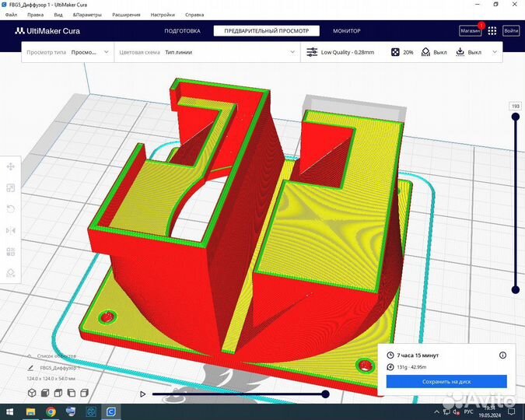The height and width of the screenshot is (420, 525).
Task: Open the Support Blocker tool
Action: click(11, 274)
